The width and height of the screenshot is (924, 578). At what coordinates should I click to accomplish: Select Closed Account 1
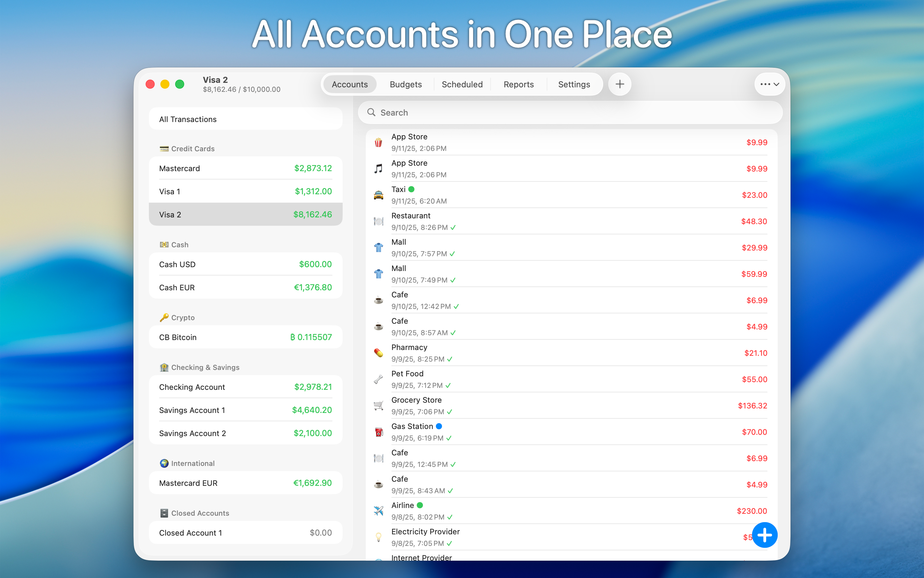click(x=245, y=532)
